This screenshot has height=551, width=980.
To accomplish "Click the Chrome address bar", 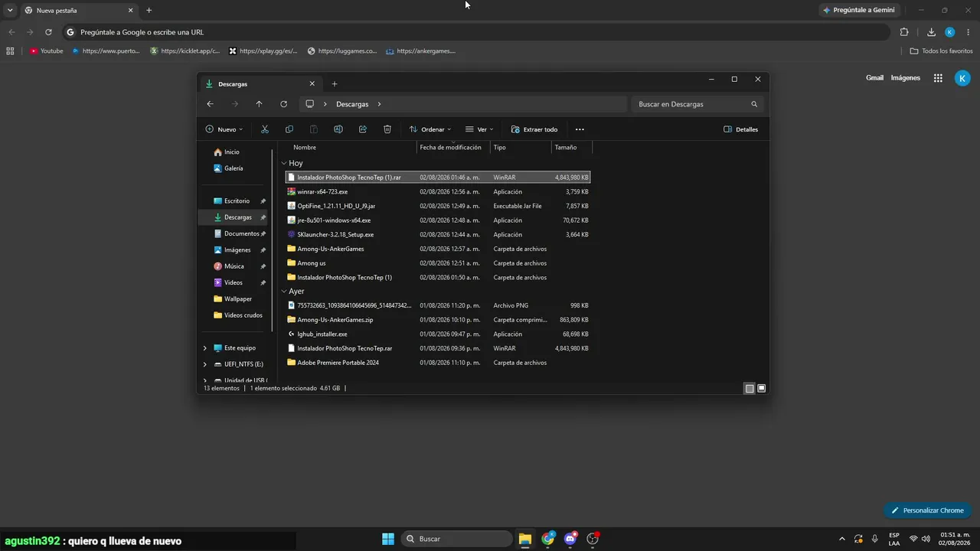I will 475,32.
